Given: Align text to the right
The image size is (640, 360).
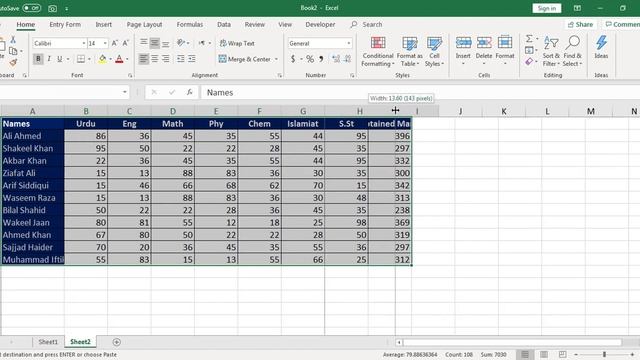Looking at the screenshot, I should click(x=165, y=59).
